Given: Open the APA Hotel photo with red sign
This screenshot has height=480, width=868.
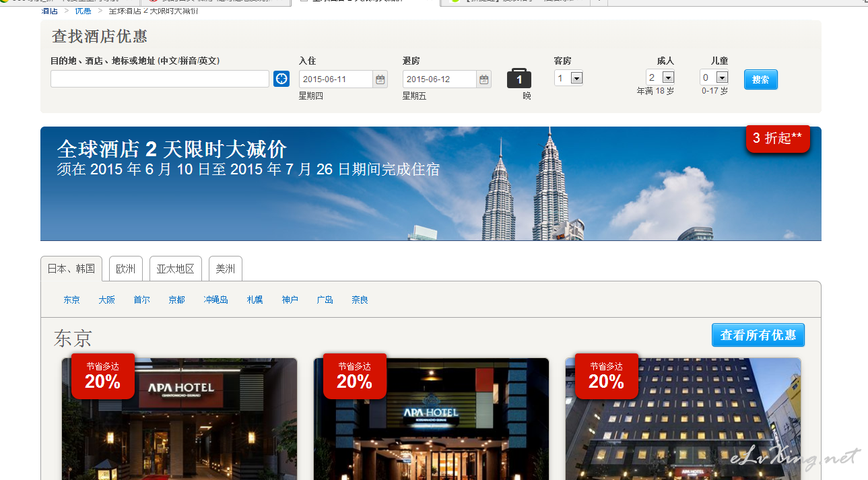Looking at the screenshot, I should click(x=180, y=419).
